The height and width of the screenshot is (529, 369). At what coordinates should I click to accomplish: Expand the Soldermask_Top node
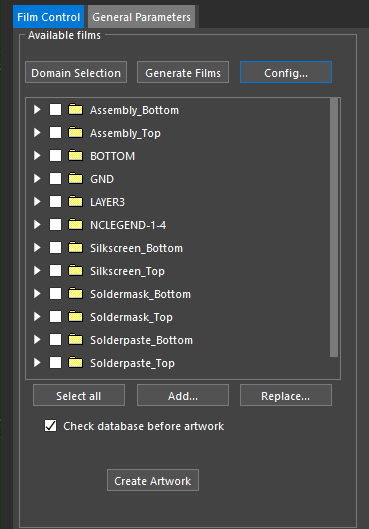pyautogui.click(x=37, y=316)
